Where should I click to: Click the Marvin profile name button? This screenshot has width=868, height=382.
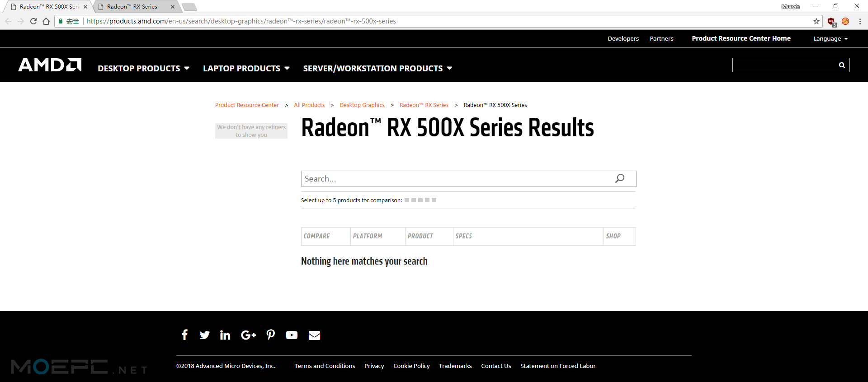pyautogui.click(x=791, y=6)
